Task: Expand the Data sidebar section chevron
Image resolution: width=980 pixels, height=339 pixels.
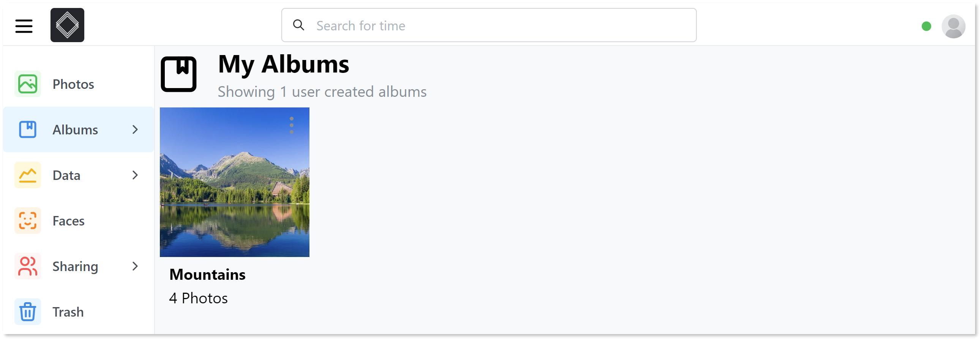Action: [x=135, y=175]
